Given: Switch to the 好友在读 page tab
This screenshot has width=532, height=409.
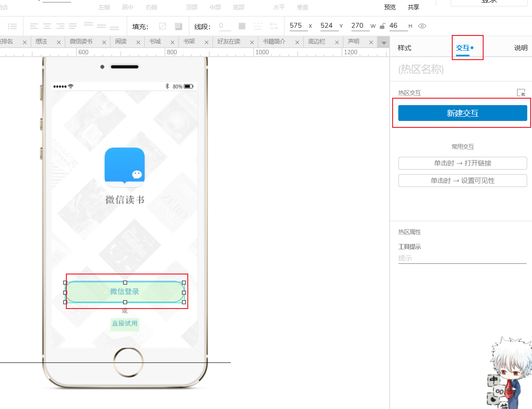Looking at the screenshot, I should tap(229, 41).
